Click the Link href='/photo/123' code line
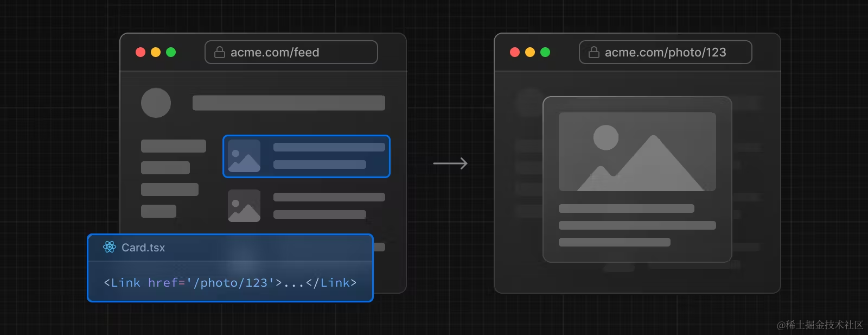 tap(230, 282)
